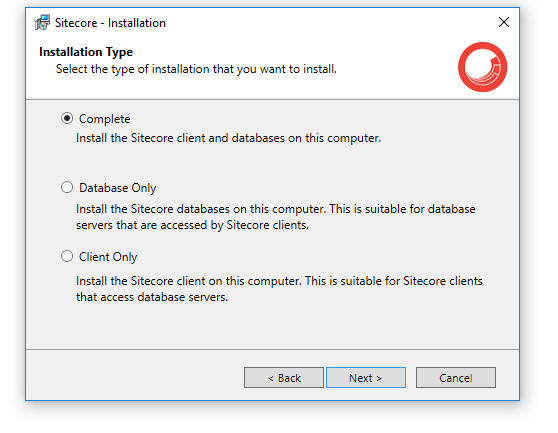Cancel the installation wizard
The image size is (558, 433).
click(456, 377)
